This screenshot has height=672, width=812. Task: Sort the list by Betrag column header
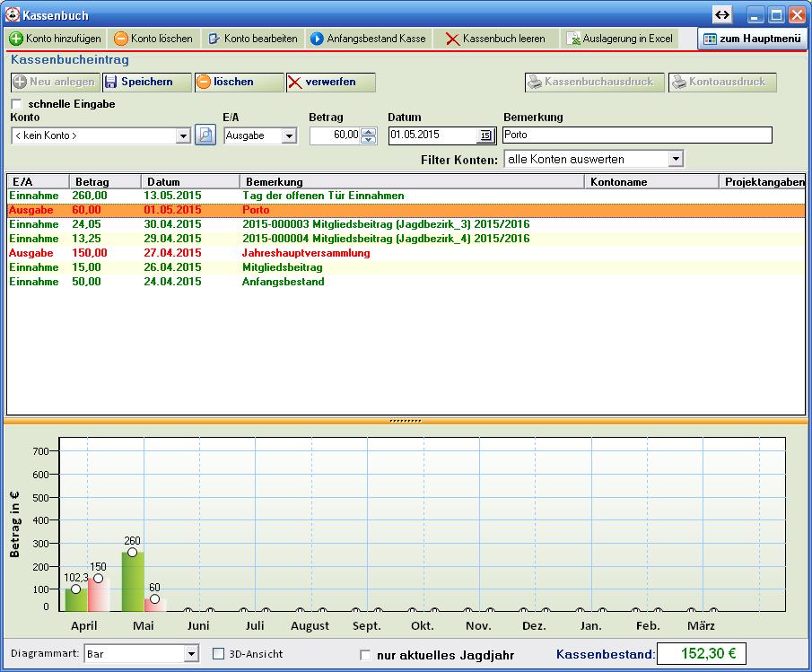pos(104,181)
